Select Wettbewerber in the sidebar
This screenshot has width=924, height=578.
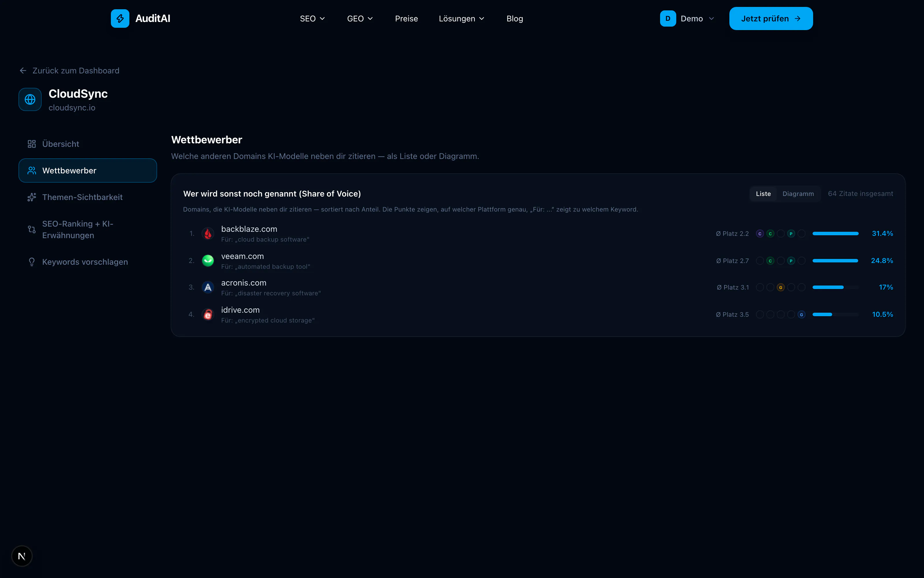click(x=88, y=171)
